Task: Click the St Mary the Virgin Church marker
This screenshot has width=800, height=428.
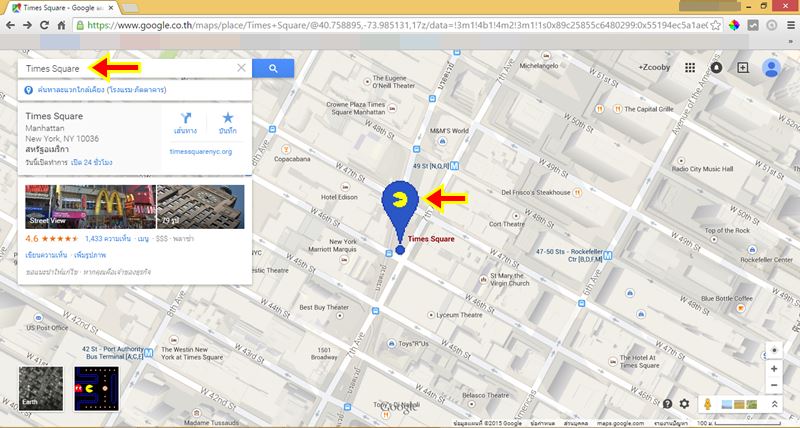Action: [x=483, y=280]
